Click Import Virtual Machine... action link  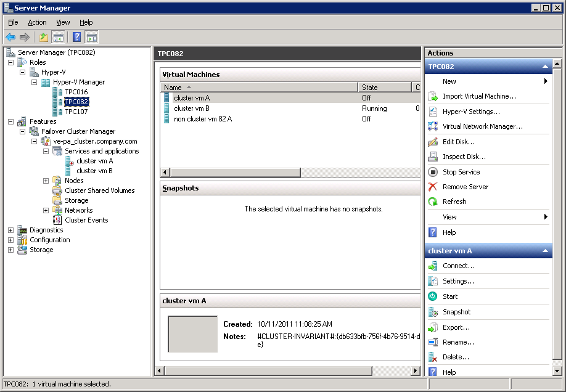click(479, 96)
